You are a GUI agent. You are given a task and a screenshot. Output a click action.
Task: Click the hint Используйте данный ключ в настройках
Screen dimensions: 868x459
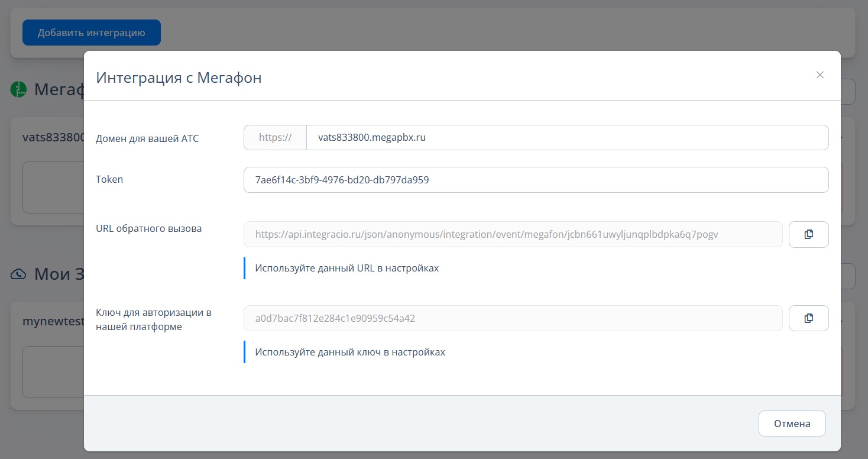tap(350, 352)
